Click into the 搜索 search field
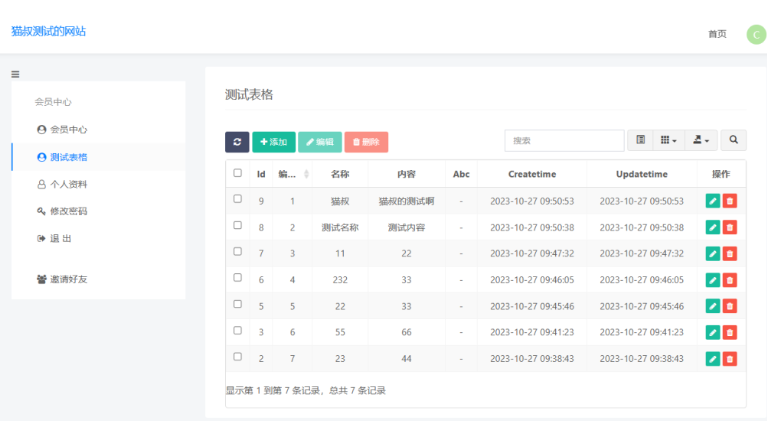Viewport: 767px width, 421px height. coord(564,140)
